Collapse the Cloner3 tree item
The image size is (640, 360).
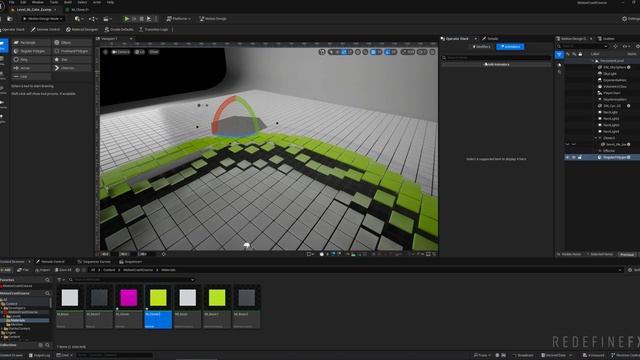click(x=596, y=138)
